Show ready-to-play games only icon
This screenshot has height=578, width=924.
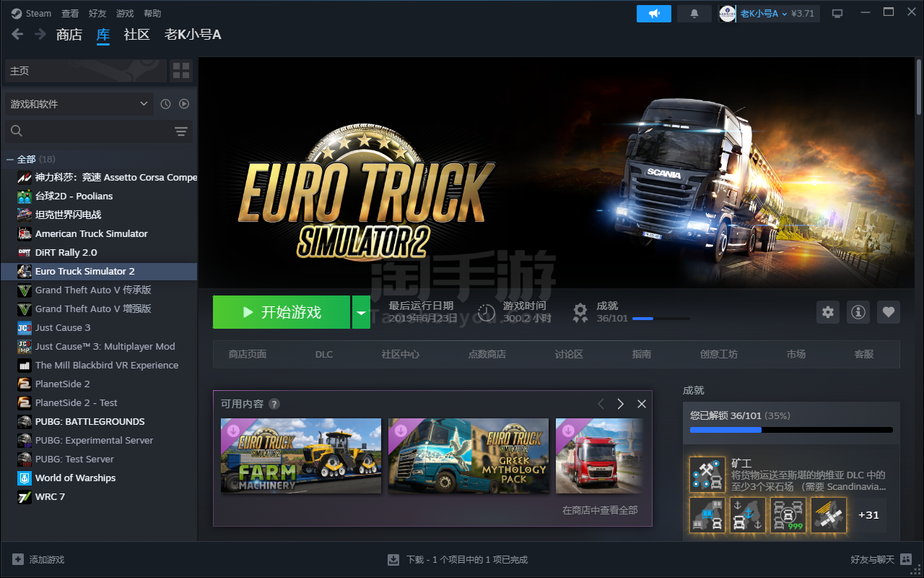point(184,104)
